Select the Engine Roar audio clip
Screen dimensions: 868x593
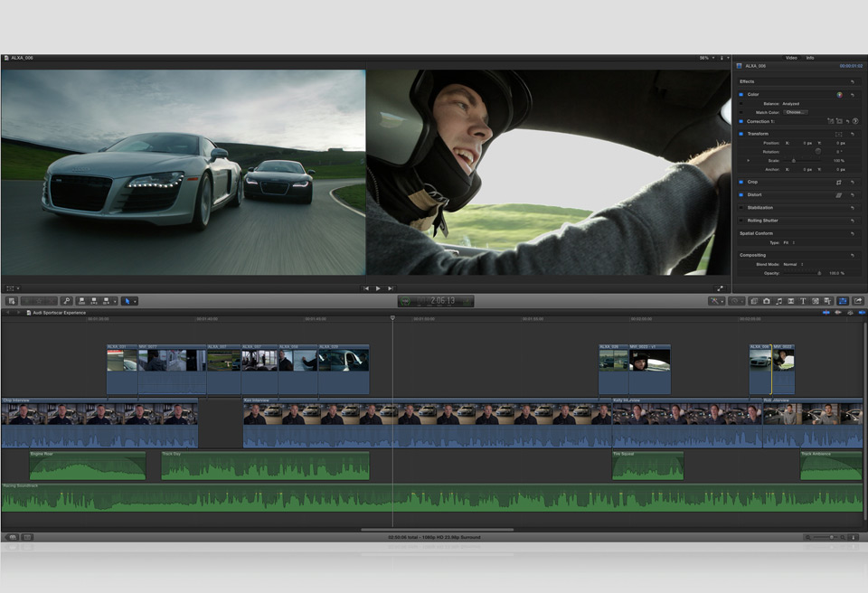(88, 466)
